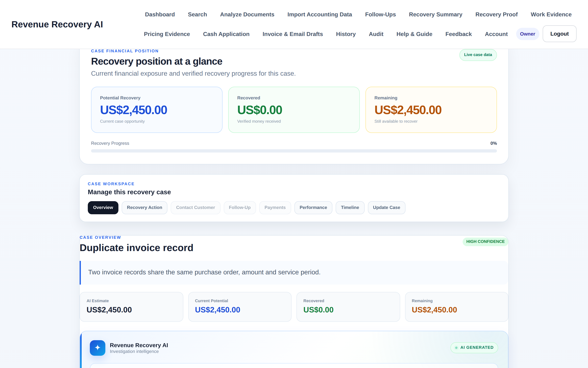
Task: Click the lower Recovered US$0.00 tile
Action: (x=348, y=307)
